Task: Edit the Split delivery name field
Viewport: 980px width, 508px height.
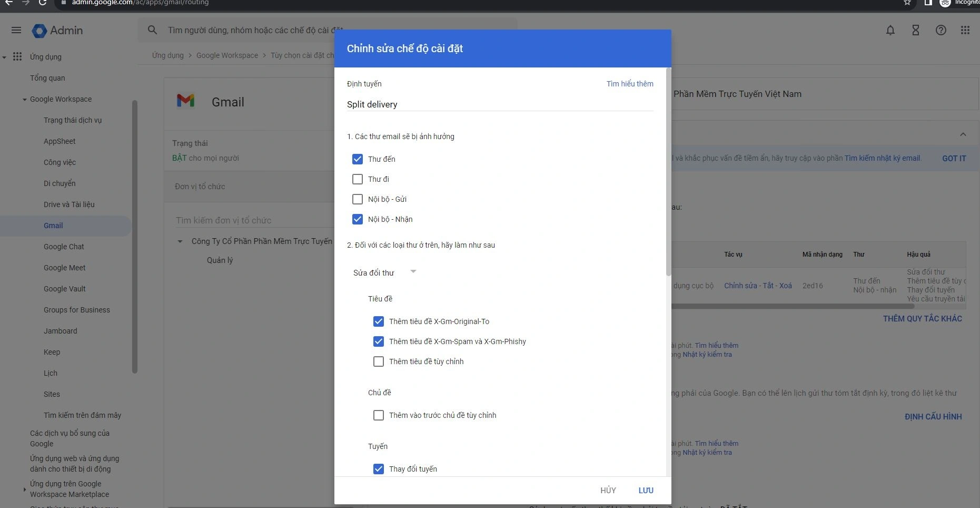Action: click(x=500, y=104)
